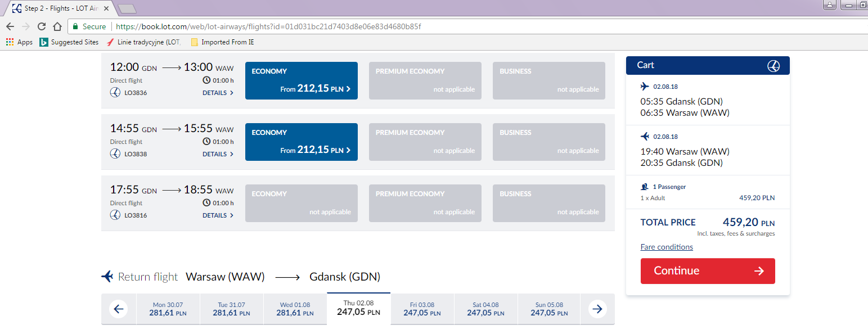
Task: Open the Imported From IE bookmark folder
Action: pos(222,42)
